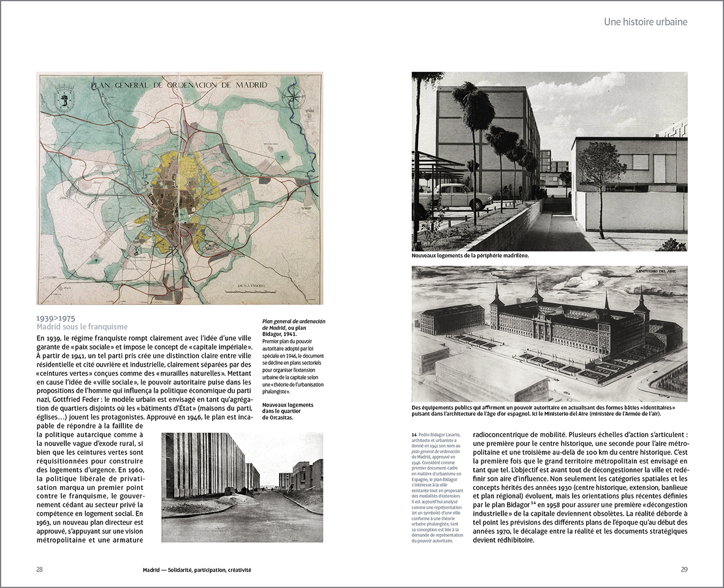
Task: Click footnote '14 Pedro Bidagor Lasarte'
Action: click(x=437, y=435)
